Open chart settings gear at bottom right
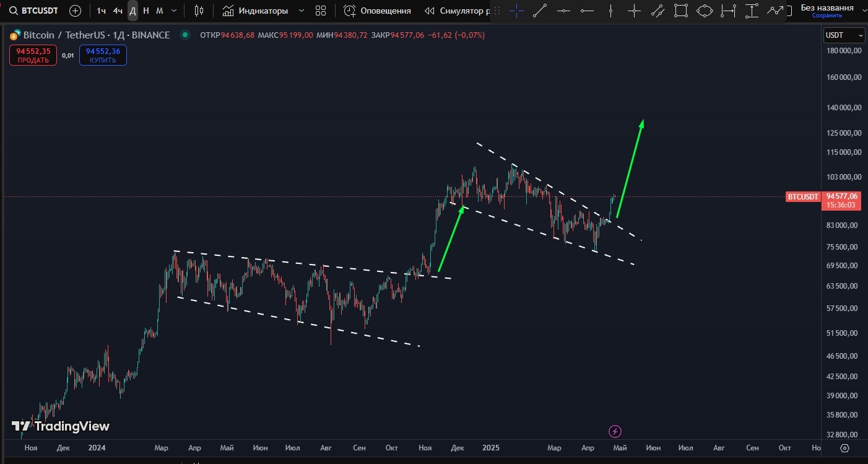This screenshot has width=868, height=464. tap(845, 448)
